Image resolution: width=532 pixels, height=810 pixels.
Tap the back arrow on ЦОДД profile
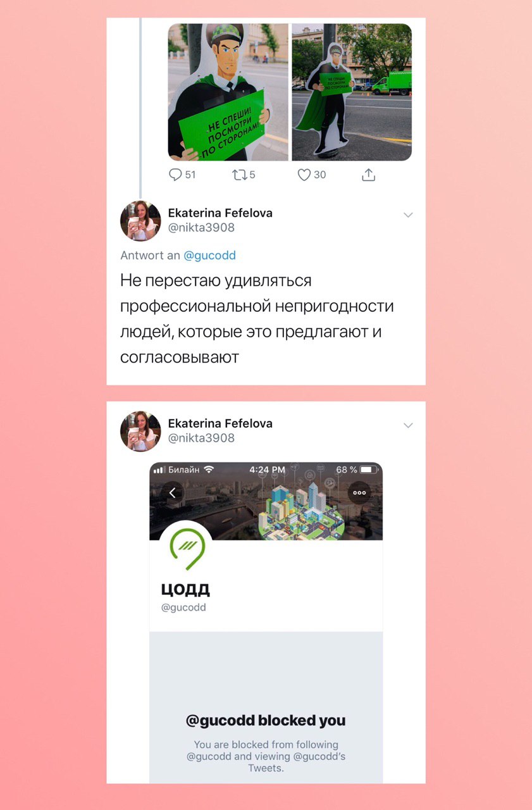(173, 492)
